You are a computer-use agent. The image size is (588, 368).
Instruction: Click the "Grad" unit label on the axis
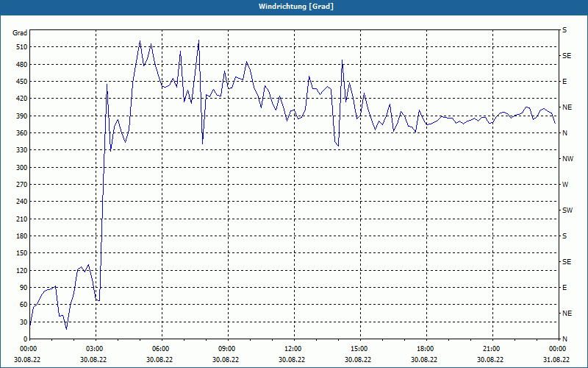coord(20,33)
